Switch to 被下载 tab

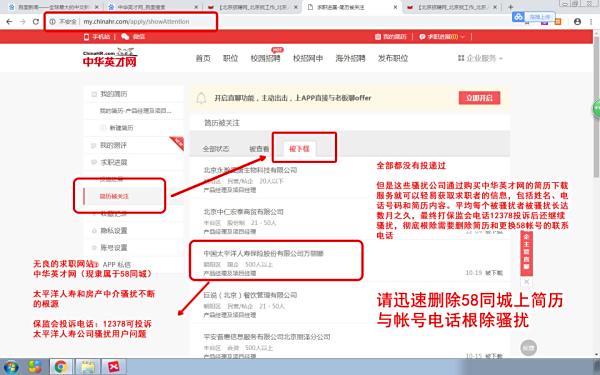point(299,149)
